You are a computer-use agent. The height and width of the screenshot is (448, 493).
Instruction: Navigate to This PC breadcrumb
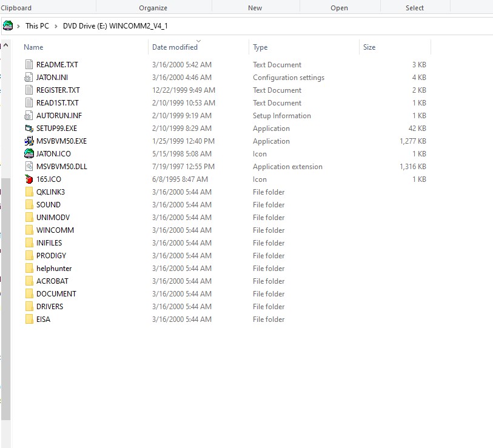pyautogui.click(x=37, y=26)
